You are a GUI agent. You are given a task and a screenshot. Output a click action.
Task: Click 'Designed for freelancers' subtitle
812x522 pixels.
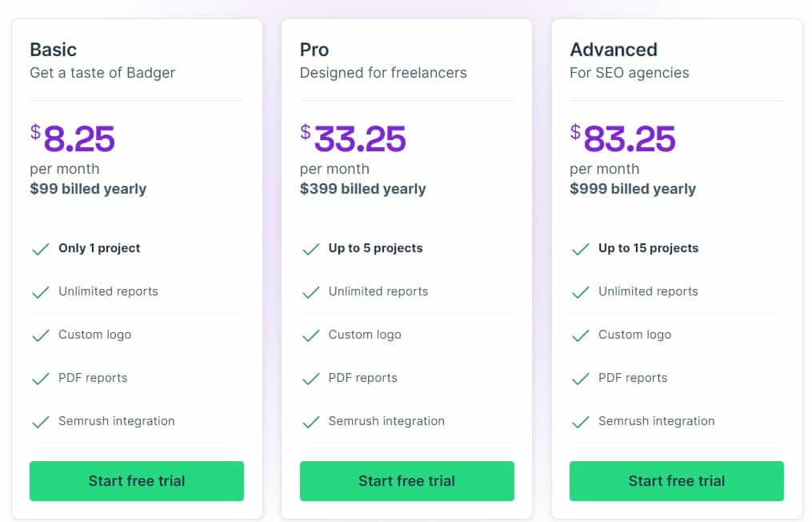pyautogui.click(x=382, y=73)
